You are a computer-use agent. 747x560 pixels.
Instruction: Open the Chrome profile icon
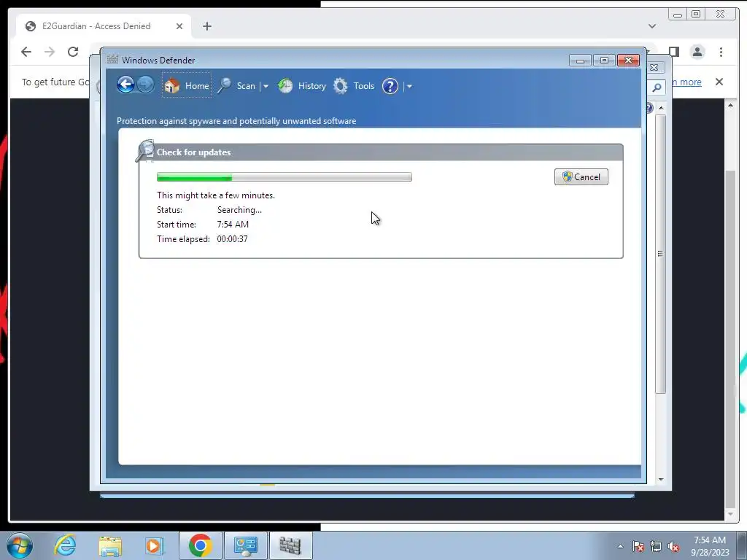pos(697,52)
